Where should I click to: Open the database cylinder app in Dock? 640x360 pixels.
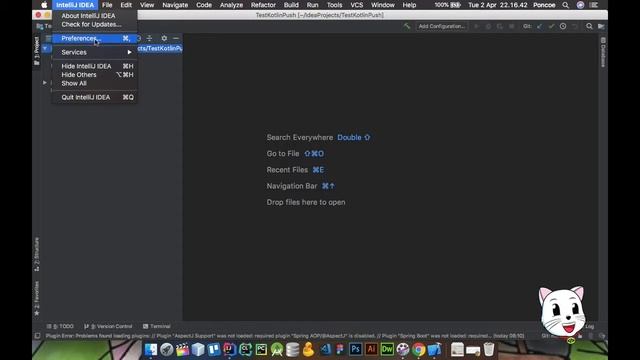[x=293, y=349]
